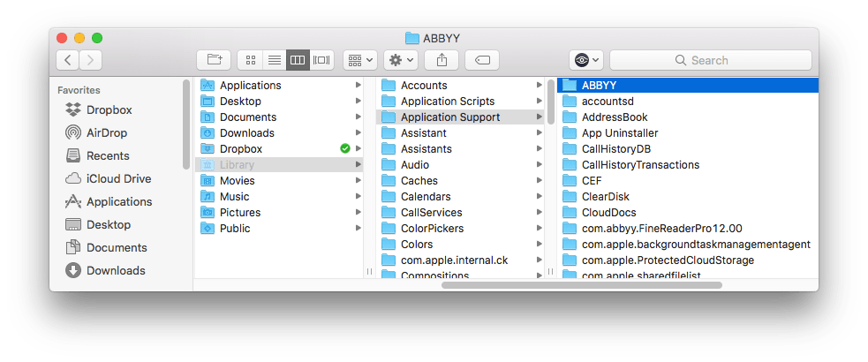Select the Applications folder in the first column
This screenshot has width=868, height=362.
coord(280,86)
